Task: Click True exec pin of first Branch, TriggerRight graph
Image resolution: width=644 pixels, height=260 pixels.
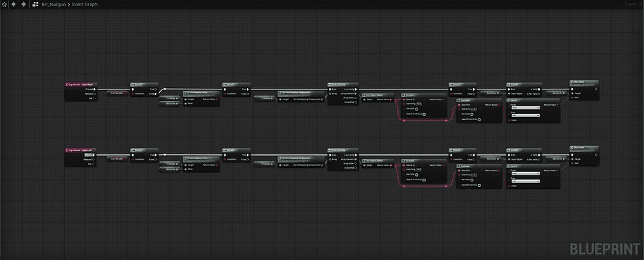Action: click(x=155, y=89)
